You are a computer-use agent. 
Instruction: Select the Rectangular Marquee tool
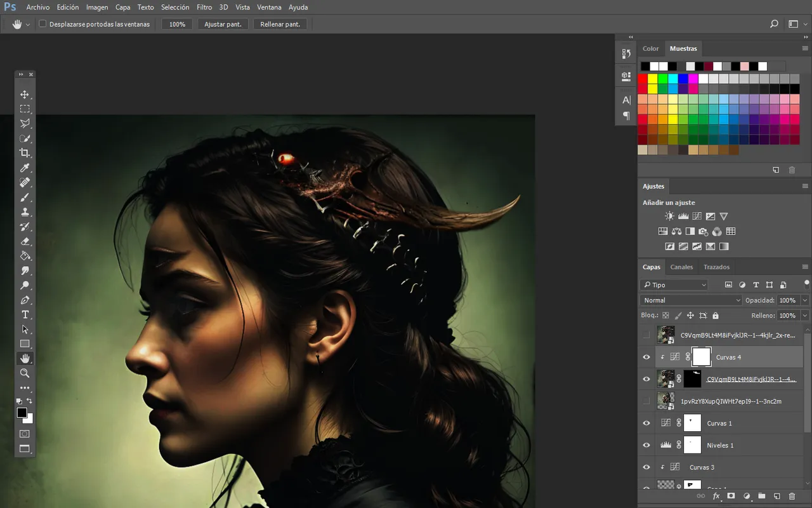tap(25, 109)
